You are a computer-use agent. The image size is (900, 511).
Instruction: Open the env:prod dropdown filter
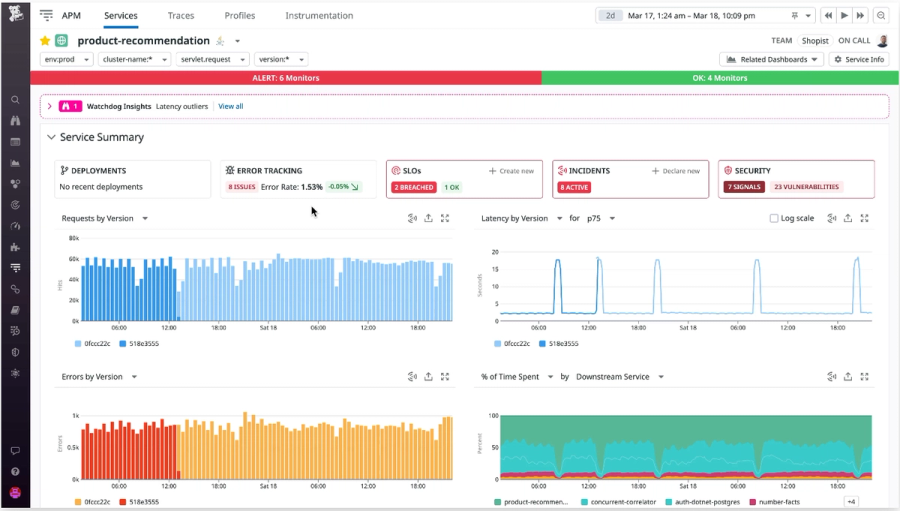point(67,59)
